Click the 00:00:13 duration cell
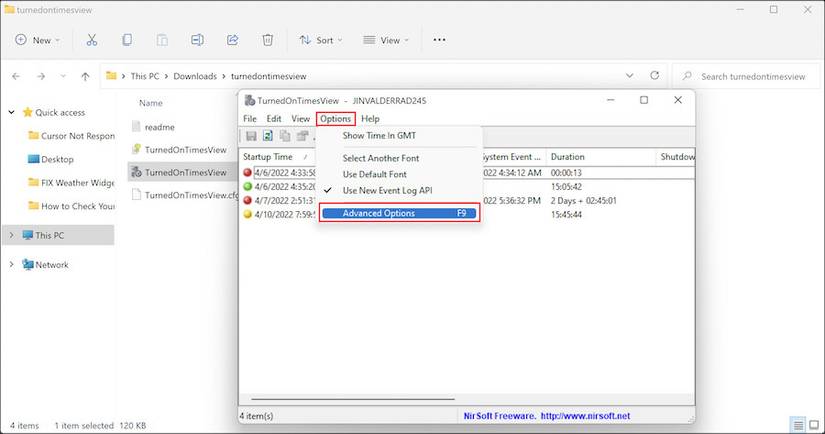The image size is (825, 434). tap(566, 173)
